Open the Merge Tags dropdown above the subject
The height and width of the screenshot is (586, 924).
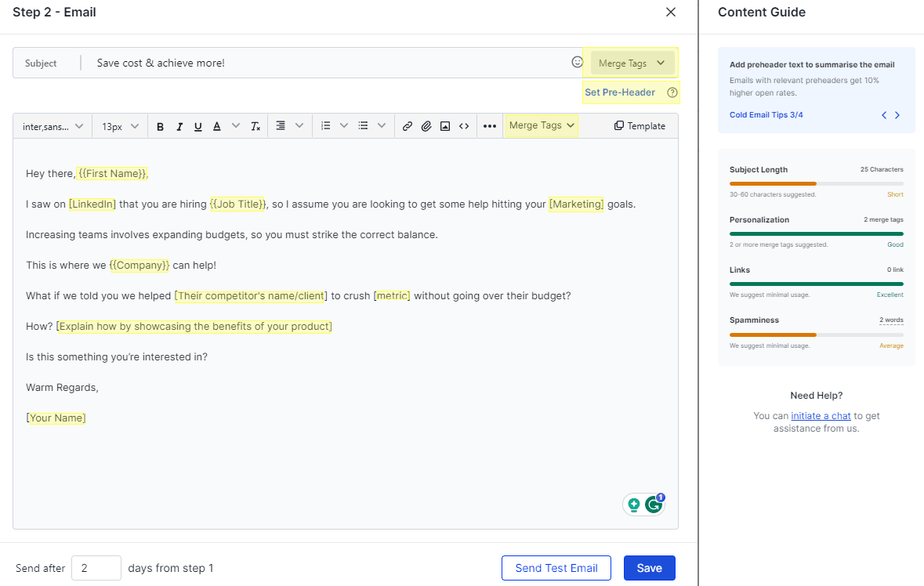[632, 62]
